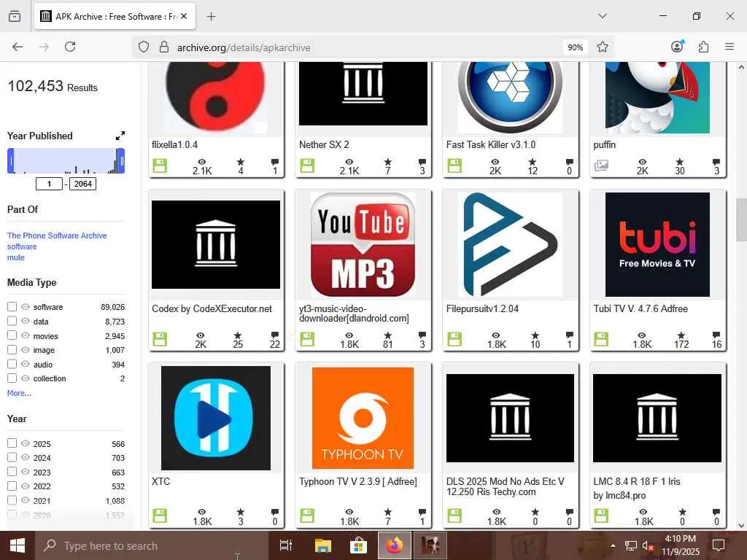Click the software floppy icon under flixella1.0.4
Screen dimensions: 747x560
pos(160,166)
